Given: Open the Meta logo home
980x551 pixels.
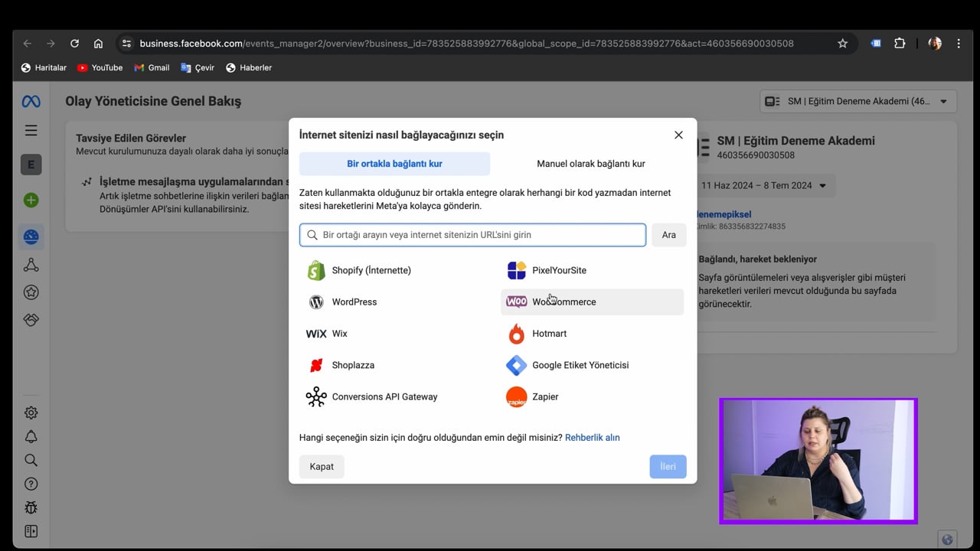Looking at the screenshot, I should (31, 102).
